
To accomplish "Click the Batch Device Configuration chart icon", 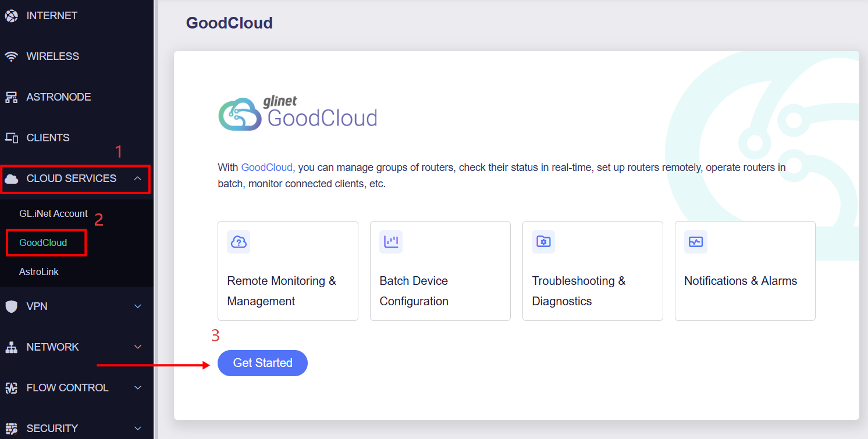I will pos(391,242).
